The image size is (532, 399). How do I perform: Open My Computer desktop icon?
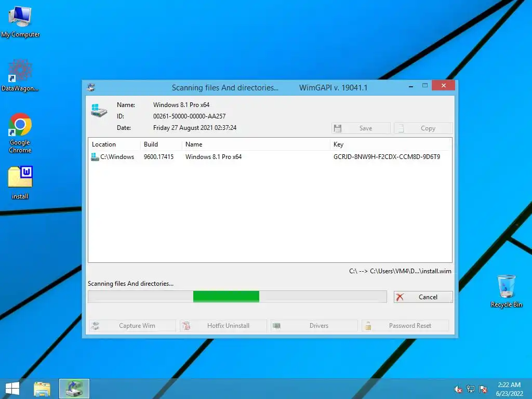click(20, 21)
